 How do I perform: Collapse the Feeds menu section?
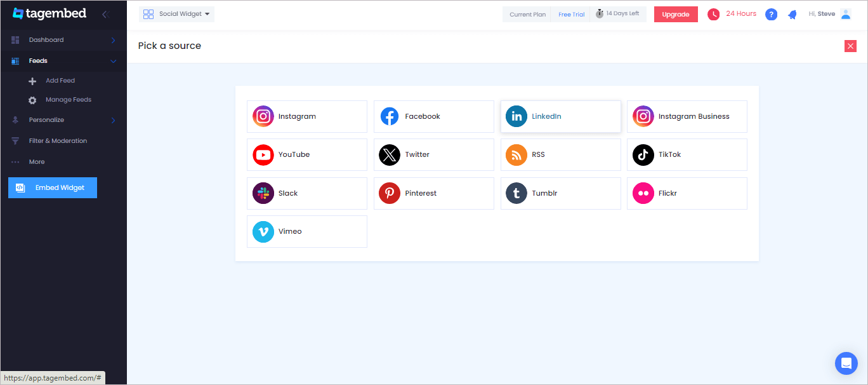pyautogui.click(x=114, y=61)
